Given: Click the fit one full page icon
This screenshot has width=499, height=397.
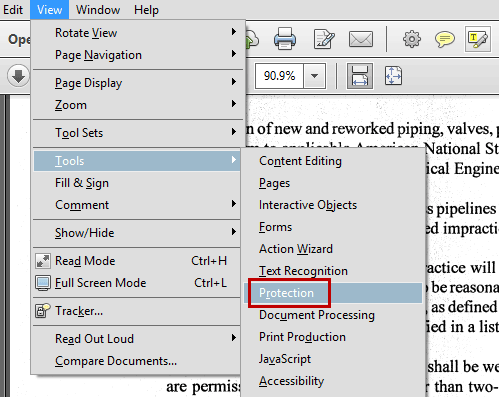Looking at the screenshot, I should tap(394, 76).
